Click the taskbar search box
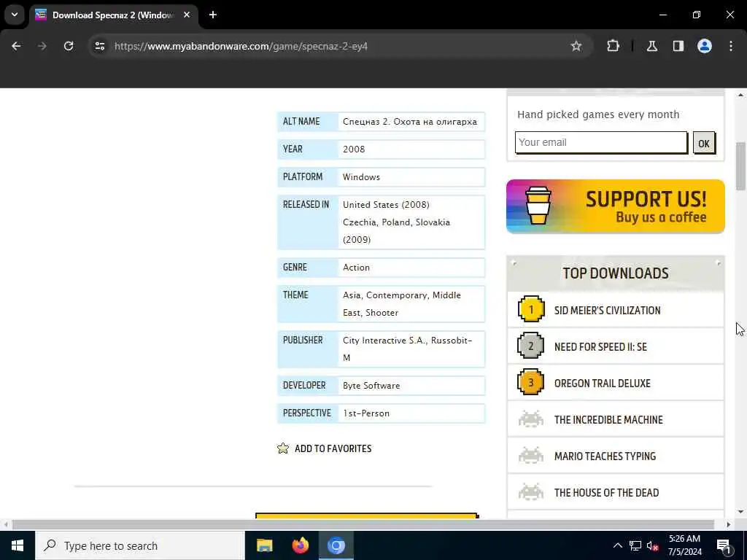Screen dimensions: 747x560 [x=140, y=545]
